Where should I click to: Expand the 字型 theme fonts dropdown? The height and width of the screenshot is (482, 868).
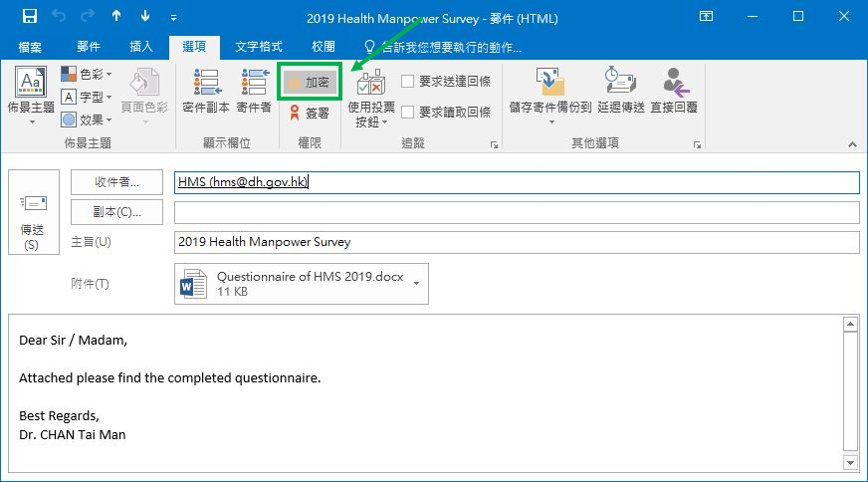87,97
